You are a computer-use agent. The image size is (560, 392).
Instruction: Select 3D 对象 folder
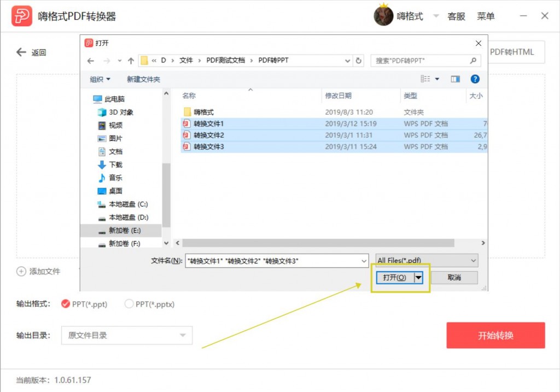[115, 112]
